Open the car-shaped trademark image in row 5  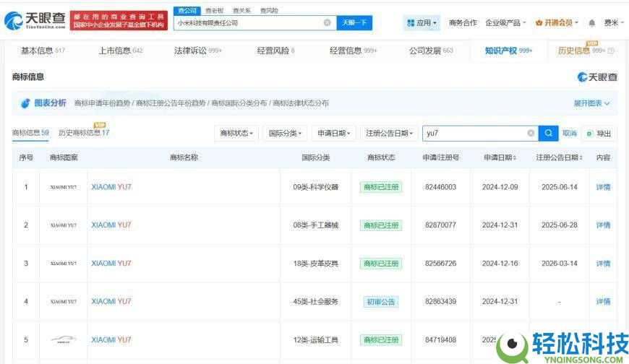pyautogui.click(x=64, y=340)
